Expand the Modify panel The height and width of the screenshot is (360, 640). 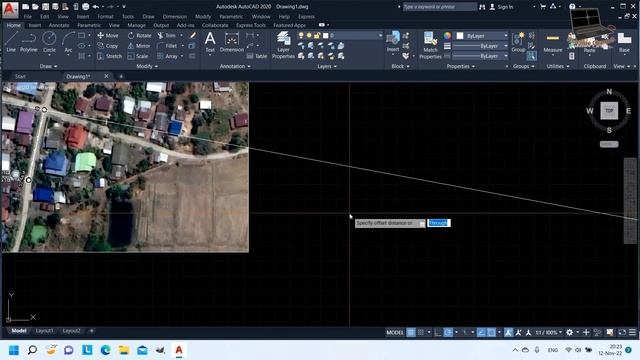click(147, 66)
